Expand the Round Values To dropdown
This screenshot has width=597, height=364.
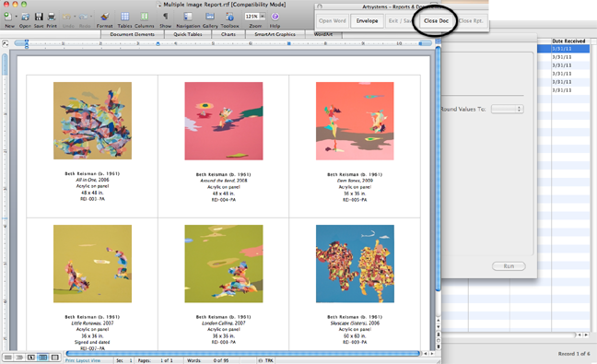coord(508,109)
